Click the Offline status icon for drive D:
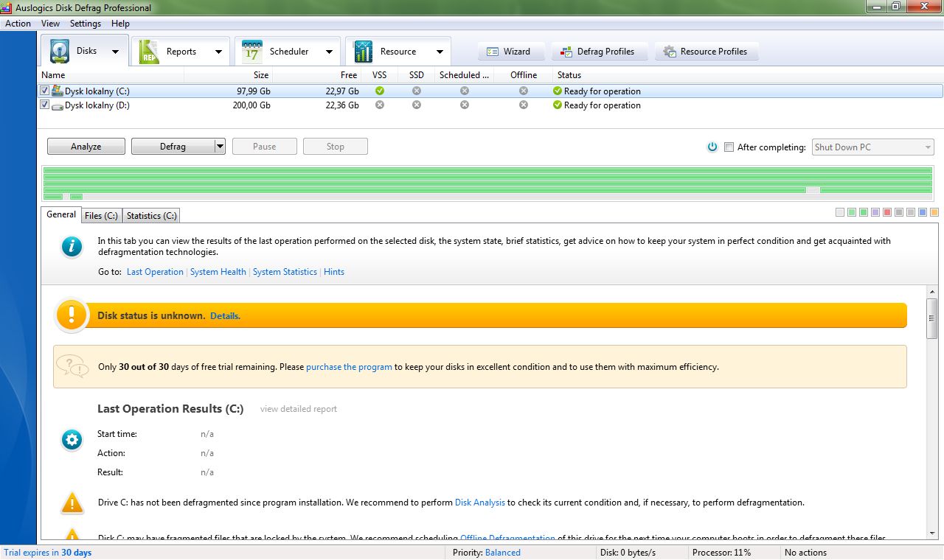The width and height of the screenshot is (944, 560). pyautogui.click(x=524, y=105)
